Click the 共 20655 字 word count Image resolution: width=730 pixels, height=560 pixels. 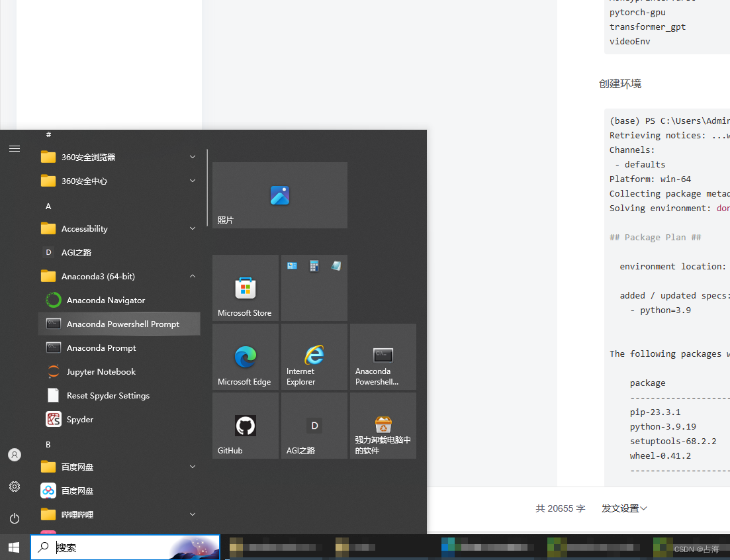click(561, 508)
